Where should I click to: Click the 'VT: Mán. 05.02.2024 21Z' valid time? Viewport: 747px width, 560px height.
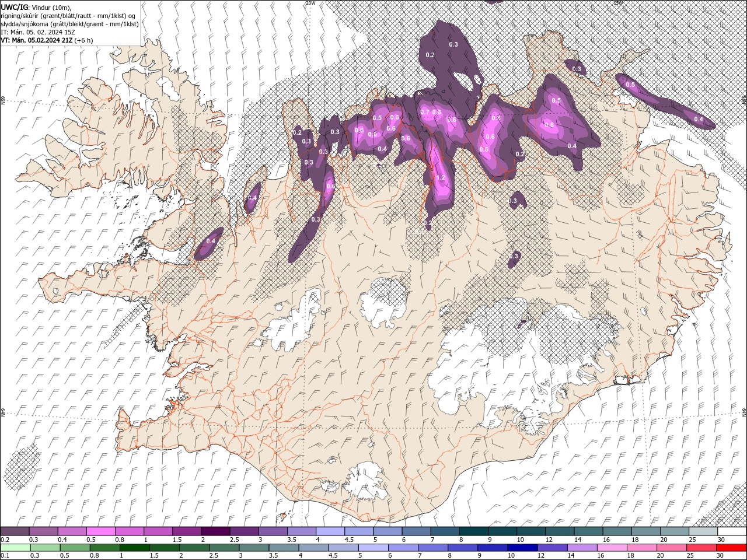pyautogui.click(x=37, y=40)
